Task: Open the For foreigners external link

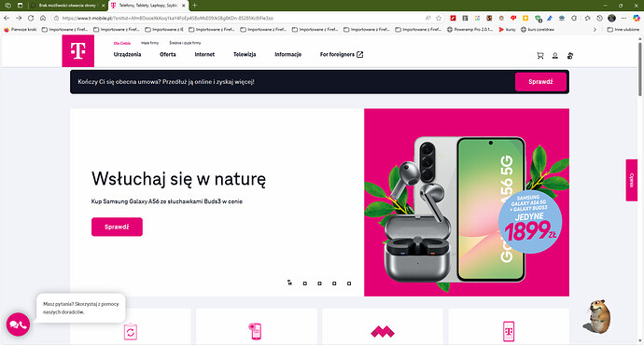Action: [x=342, y=54]
